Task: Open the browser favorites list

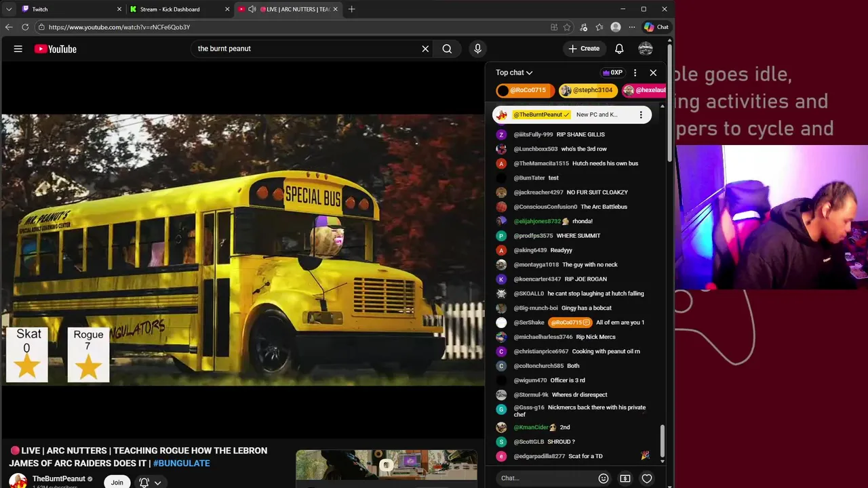Action: tap(599, 27)
